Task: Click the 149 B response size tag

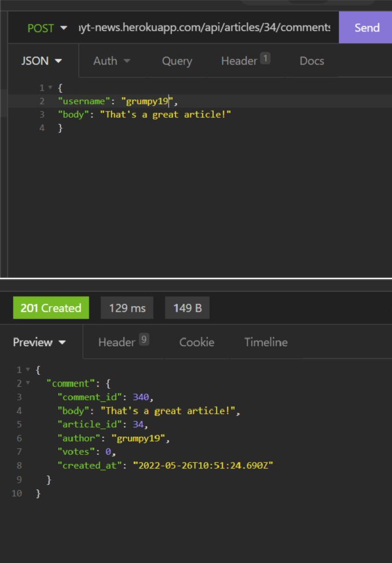Action: point(187,308)
